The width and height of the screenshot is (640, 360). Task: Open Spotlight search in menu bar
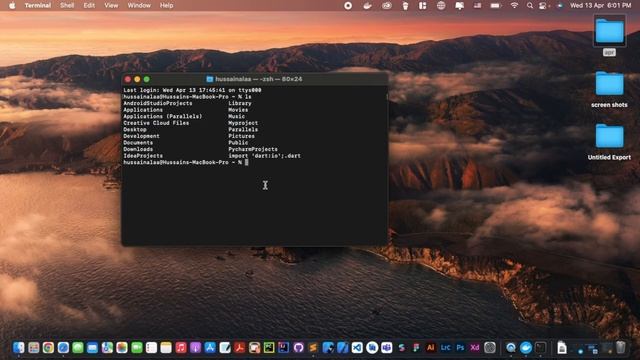point(529,5)
